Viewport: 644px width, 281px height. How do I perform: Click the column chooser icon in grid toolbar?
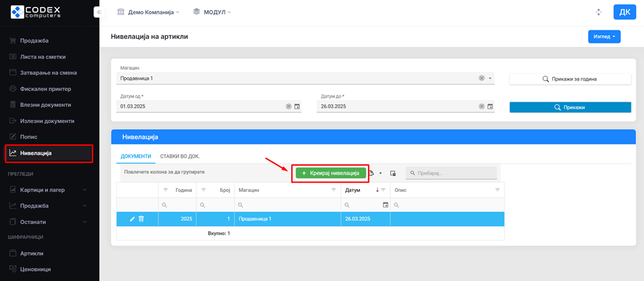coord(393,173)
